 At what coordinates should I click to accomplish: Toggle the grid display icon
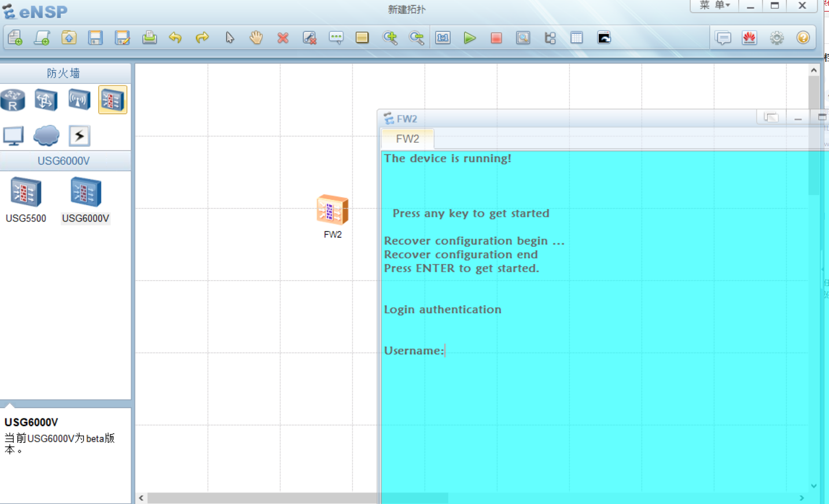(x=577, y=38)
